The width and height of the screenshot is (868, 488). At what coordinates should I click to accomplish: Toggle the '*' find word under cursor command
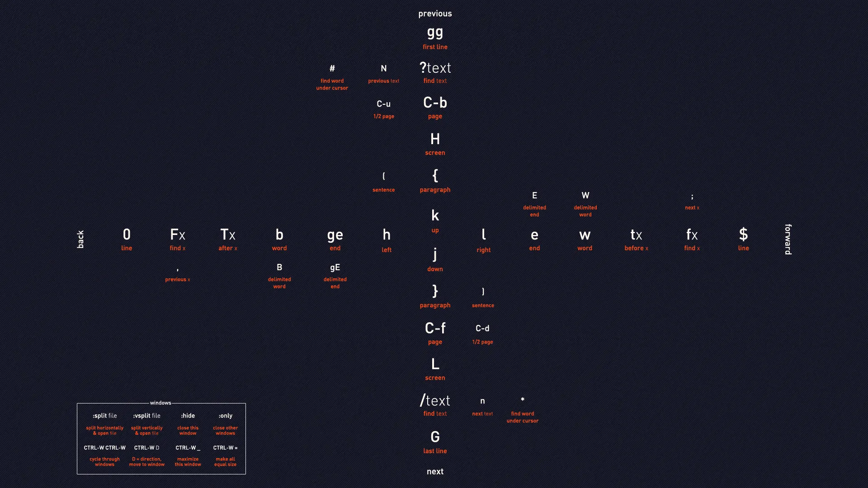tap(522, 400)
